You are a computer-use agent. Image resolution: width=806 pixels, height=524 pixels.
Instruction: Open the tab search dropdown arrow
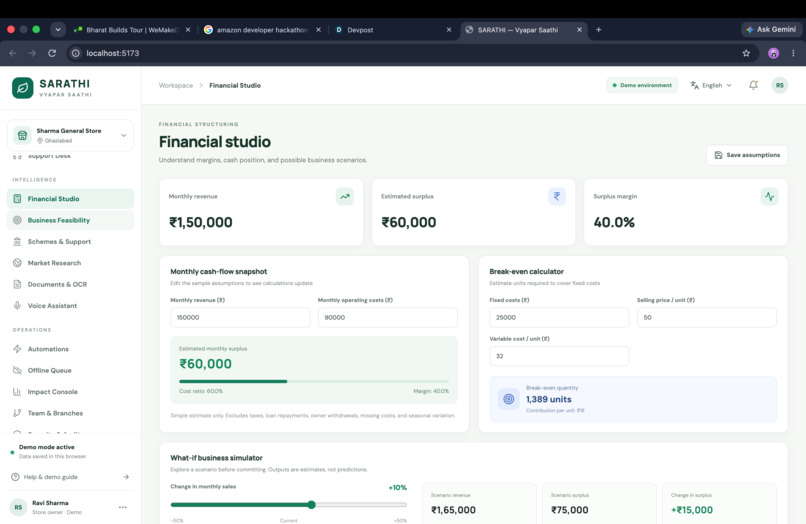click(58, 30)
